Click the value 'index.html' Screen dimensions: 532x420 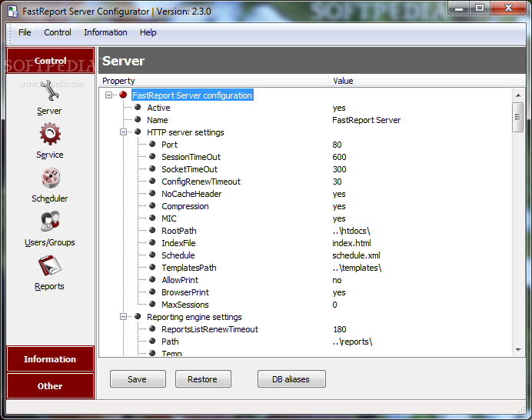click(351, 243)
